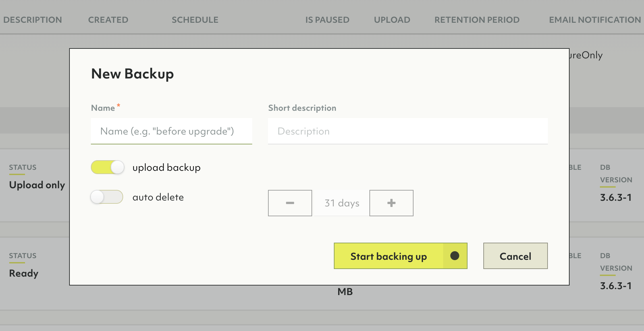The width and height of the screenshot is (644, 331).
Task: Click the UPLOAD column header
Action: (x=392, y=20)
